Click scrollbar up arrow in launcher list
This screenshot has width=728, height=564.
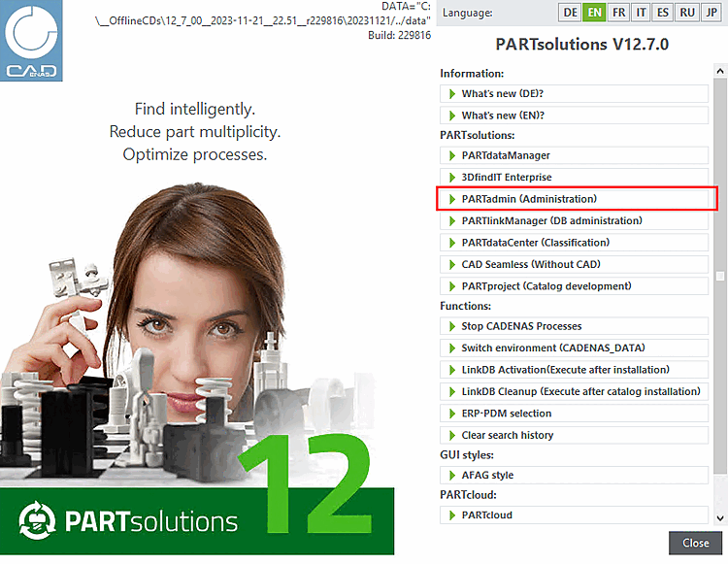click(720, 71)
